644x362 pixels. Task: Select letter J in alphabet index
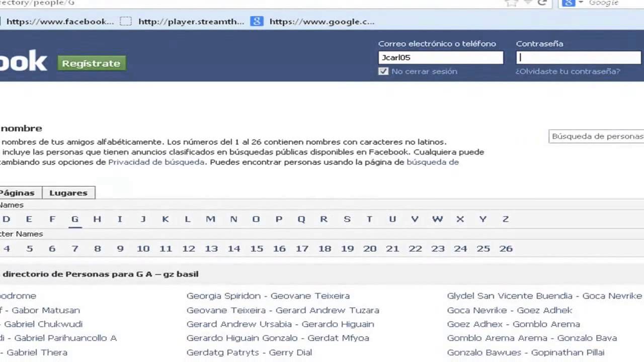pyautogui.click(x=143, y=219)
